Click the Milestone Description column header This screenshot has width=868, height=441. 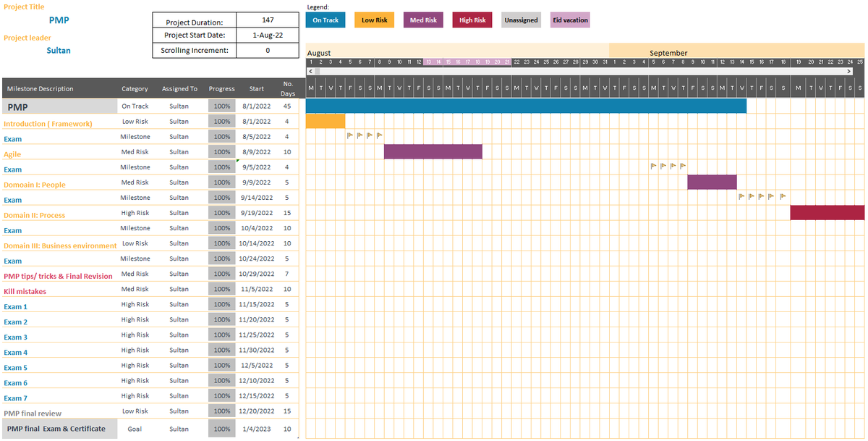(41, 89)
